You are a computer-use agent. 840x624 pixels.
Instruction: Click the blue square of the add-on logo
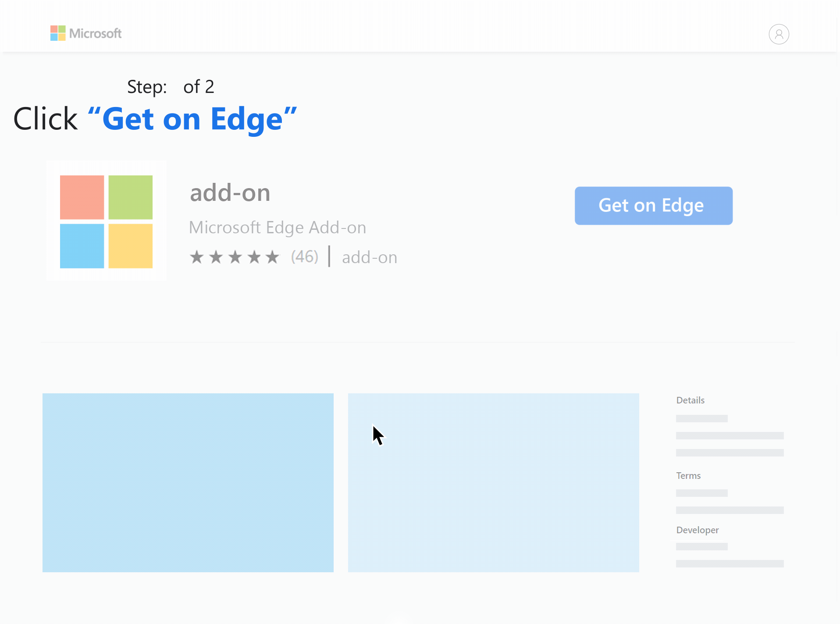click(82, 246)
